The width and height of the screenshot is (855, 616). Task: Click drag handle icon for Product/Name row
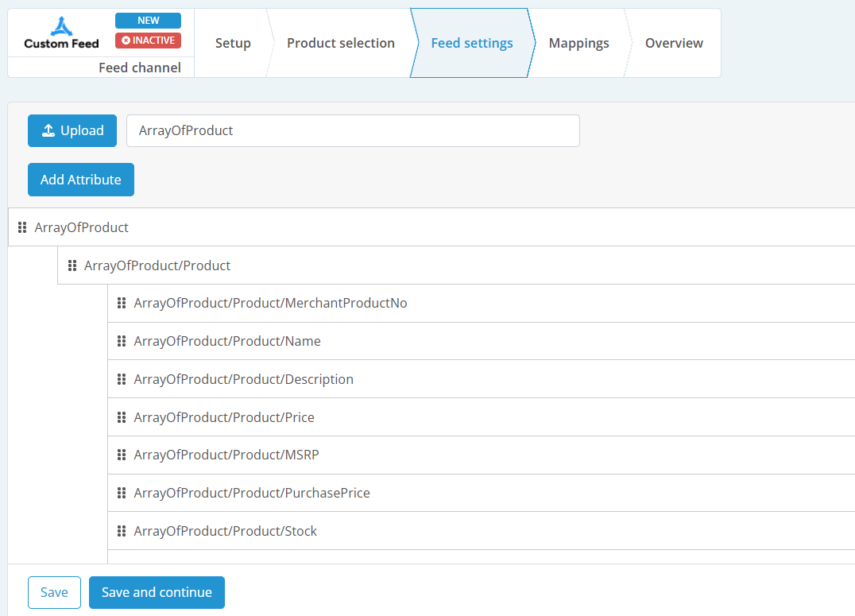[x=122, y=341]
